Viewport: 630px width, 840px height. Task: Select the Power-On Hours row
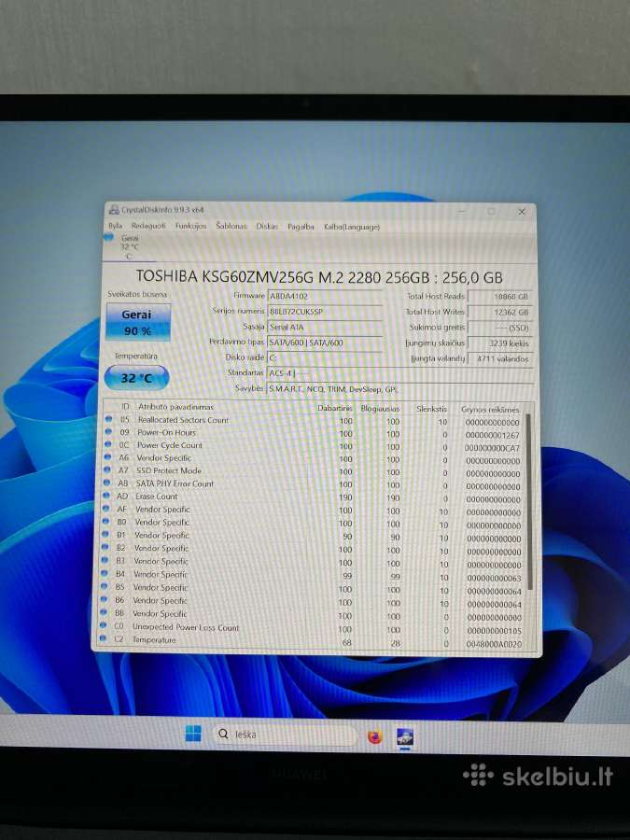[314, 433]
